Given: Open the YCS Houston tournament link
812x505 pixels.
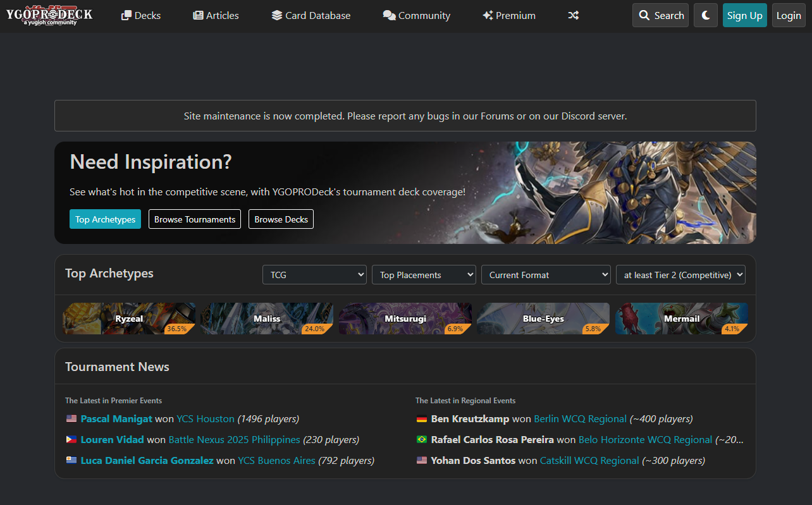Looking at the screenshot, I should (x=205, y=418).
